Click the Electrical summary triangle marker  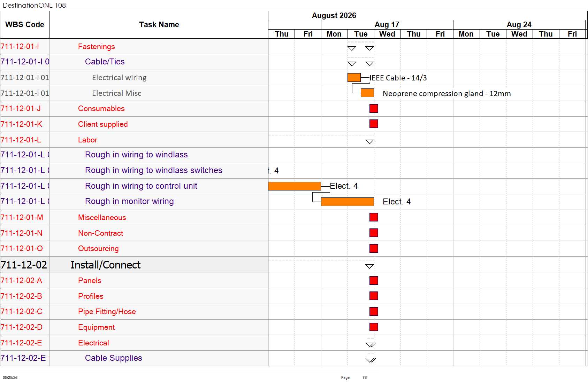tap(371, 345)
